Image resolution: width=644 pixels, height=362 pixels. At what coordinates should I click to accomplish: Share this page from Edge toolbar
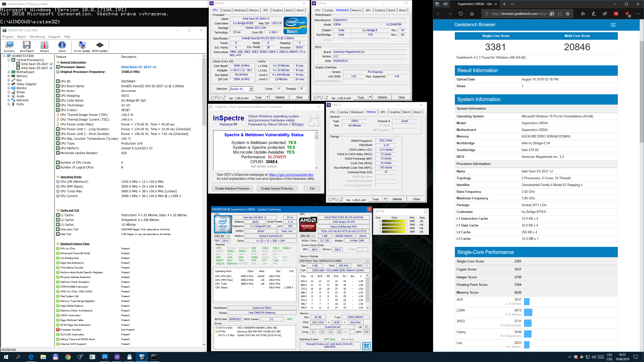click(605, 14)
